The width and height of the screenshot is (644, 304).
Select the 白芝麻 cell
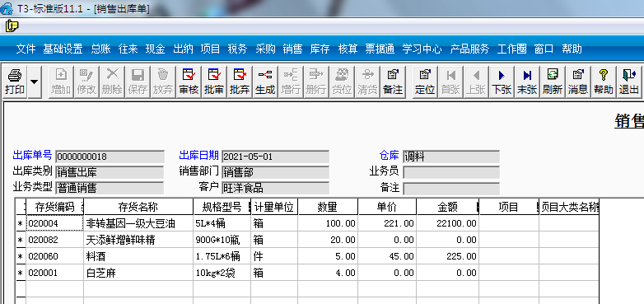[x=138, y=273]
